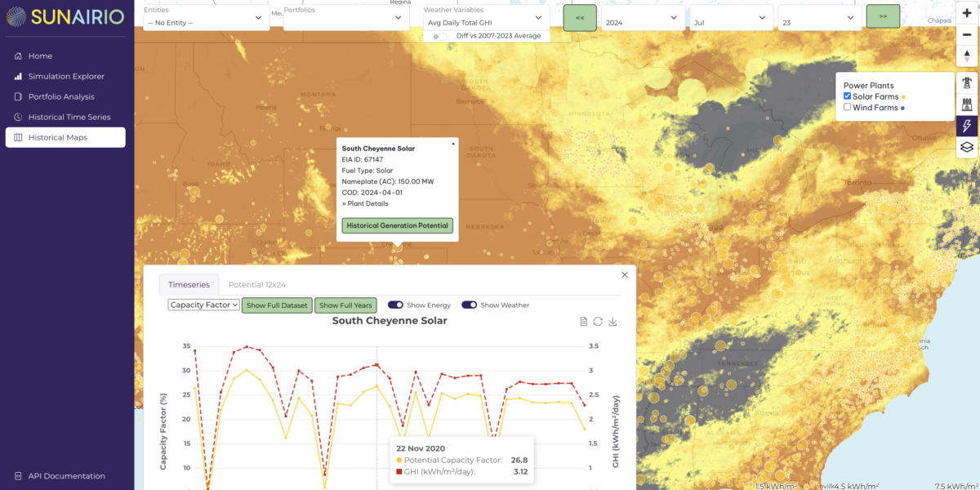Download the South Cheyenne Solar chart
Viewport: 980px width, 490px height.
[x=612, y=322]
